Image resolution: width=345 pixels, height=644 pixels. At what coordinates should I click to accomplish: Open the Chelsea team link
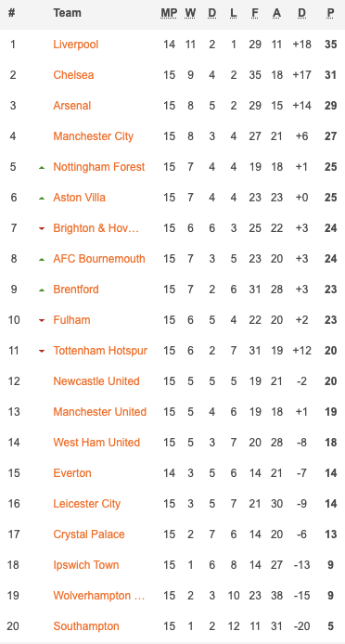point(73,75)
